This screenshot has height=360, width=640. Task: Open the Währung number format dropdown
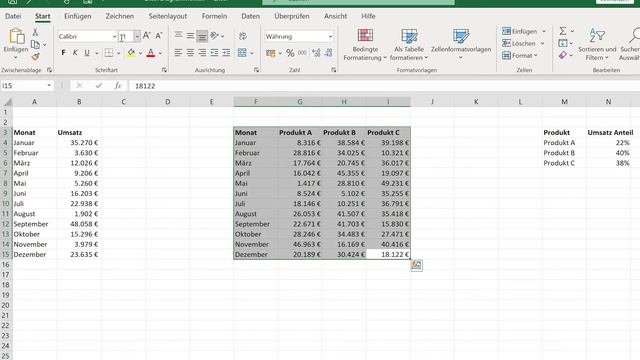click(x=330, y=37)
